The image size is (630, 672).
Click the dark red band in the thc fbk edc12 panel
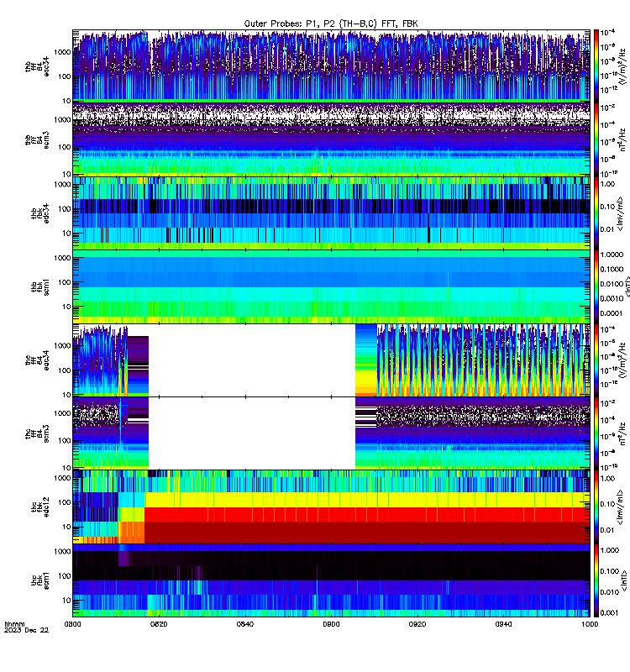click(x=367, y=533)
